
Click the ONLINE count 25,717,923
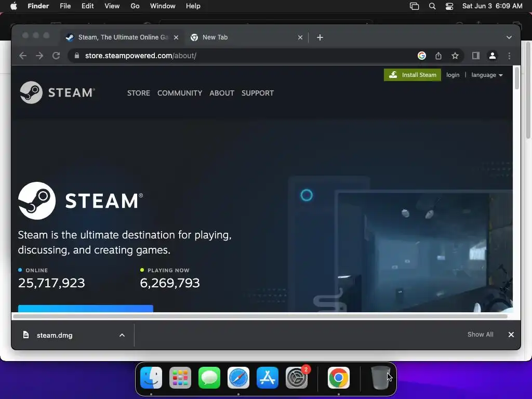(x=51, y=283)
